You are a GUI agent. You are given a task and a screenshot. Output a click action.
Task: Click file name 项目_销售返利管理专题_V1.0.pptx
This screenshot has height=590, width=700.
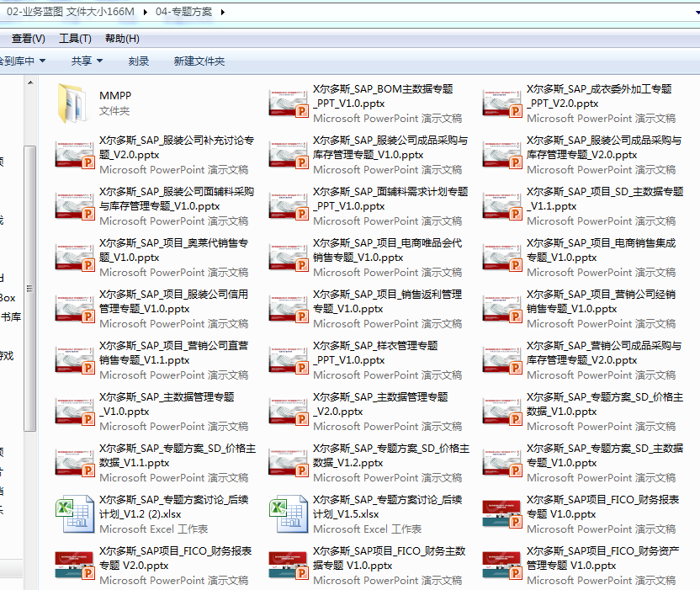click(388, 301)
